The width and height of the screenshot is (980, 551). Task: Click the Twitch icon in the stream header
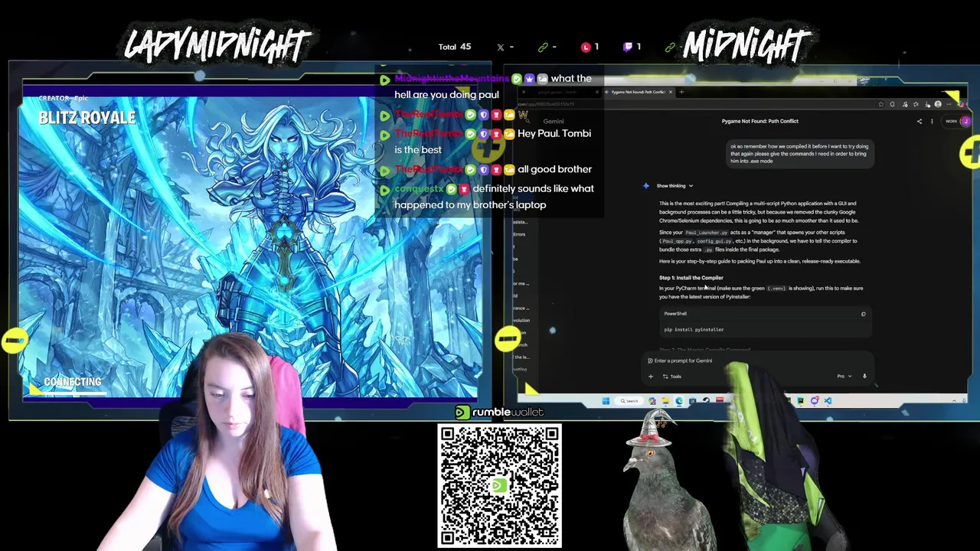(629, 47)
